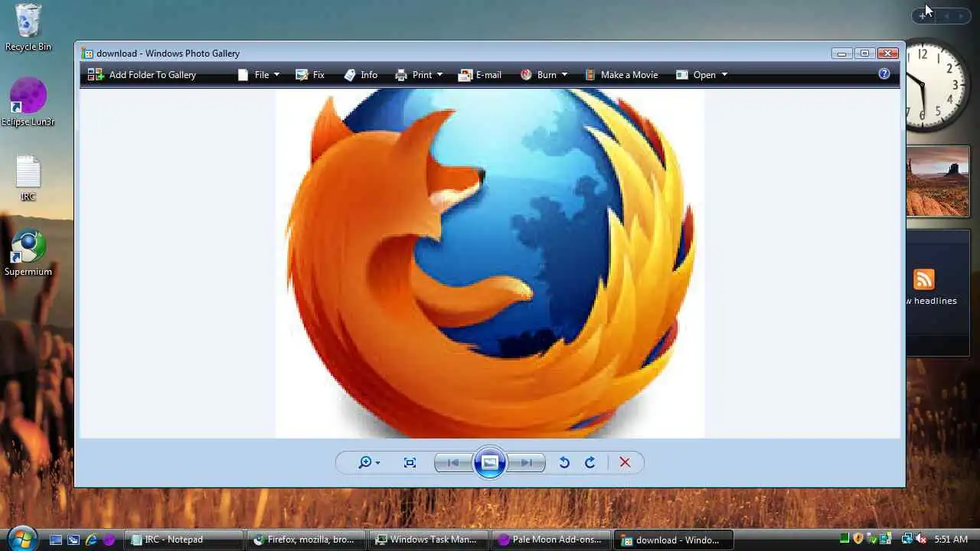The width and height of the screenshot is (980, 551).
Task: Click the network tray icon
Action: coord(907,539)
